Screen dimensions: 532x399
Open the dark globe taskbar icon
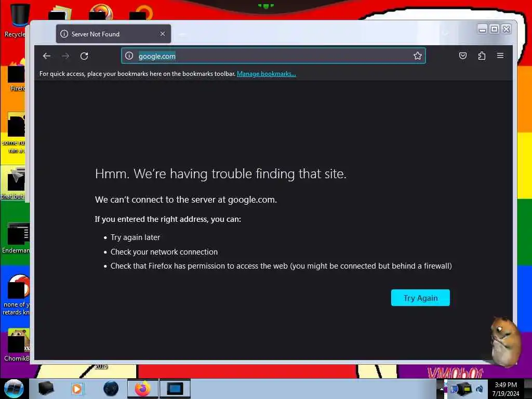[111, 389]
